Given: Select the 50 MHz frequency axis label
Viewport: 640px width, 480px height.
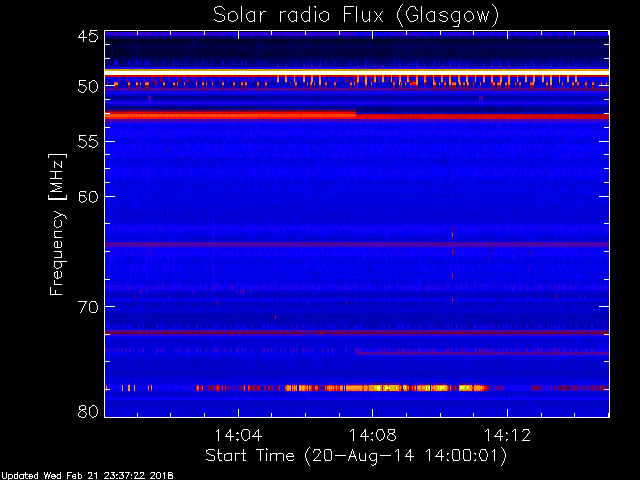Looking at the screenshot, I should (x=88, y=87).
